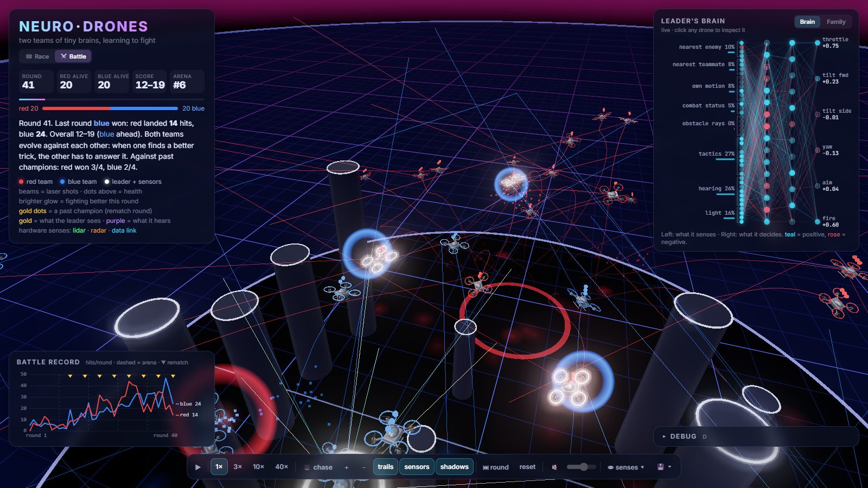The image size is (868, 488).
Task: Click the ARENA #6 stat box
Action: 187,81
